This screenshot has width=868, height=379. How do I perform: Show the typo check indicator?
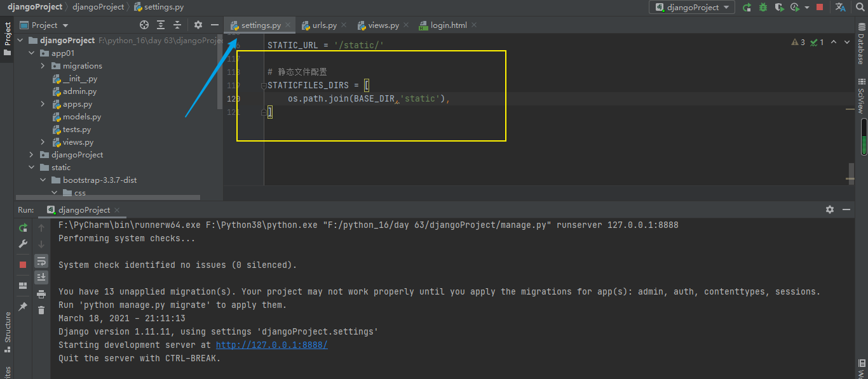(x=817, y=42)
